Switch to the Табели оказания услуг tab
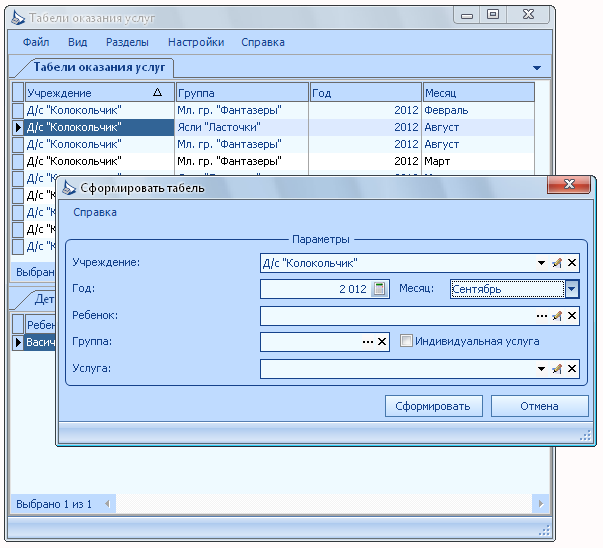 [x=99, y=67]
